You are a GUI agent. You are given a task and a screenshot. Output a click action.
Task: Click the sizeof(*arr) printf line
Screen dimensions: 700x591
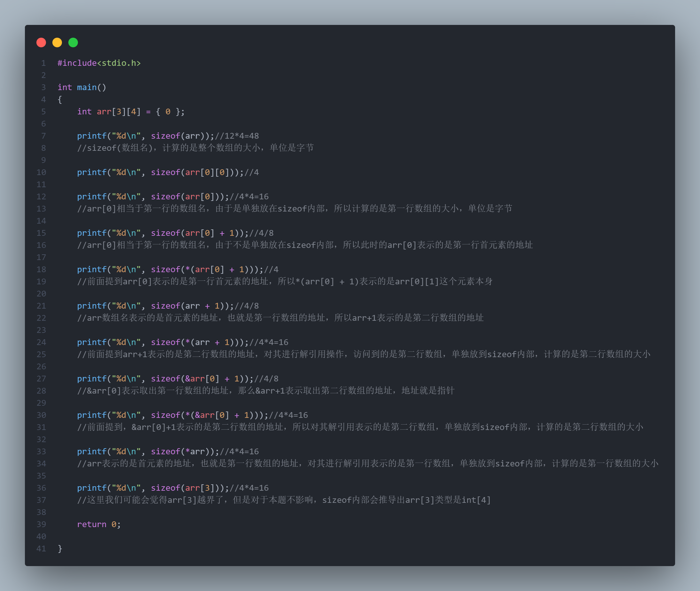(x=168, y=451)
